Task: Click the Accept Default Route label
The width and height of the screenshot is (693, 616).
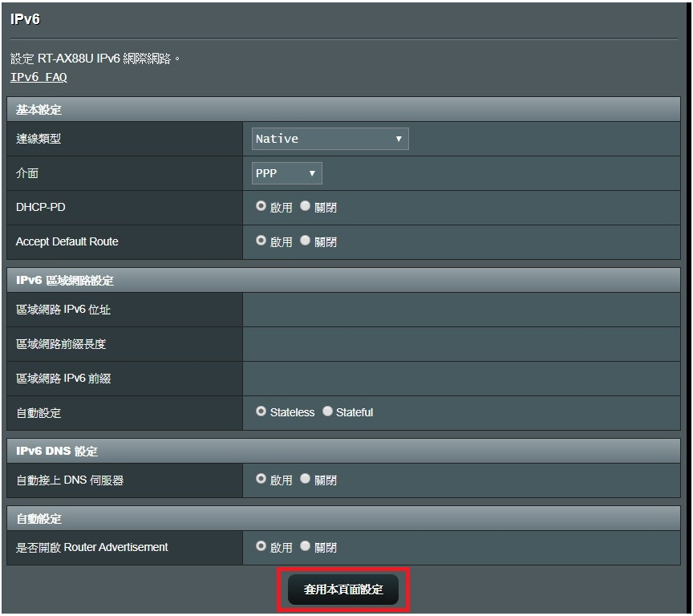Action: [x=67, y=241]
